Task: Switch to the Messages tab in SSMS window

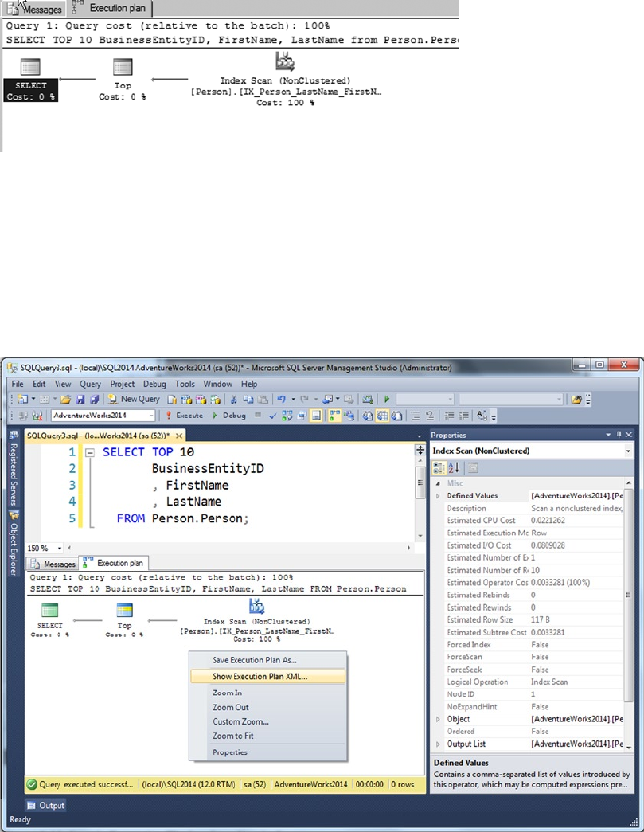Action: [x=53, y=564]
